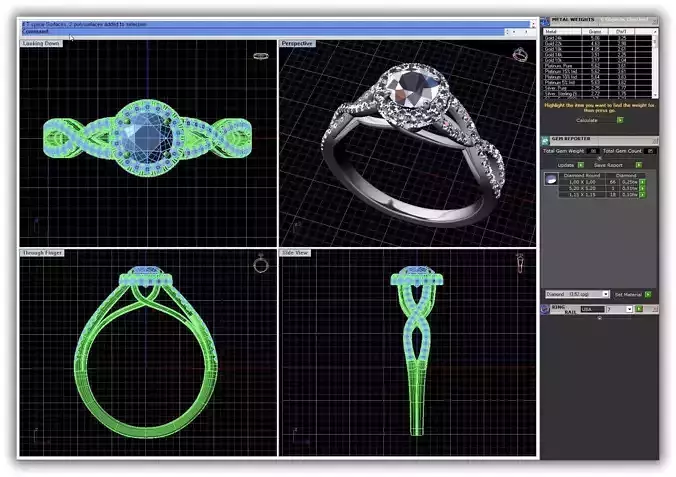Click the rendered ring in Perspective viewport
676x477 pixels.
(x=414, y=144)
